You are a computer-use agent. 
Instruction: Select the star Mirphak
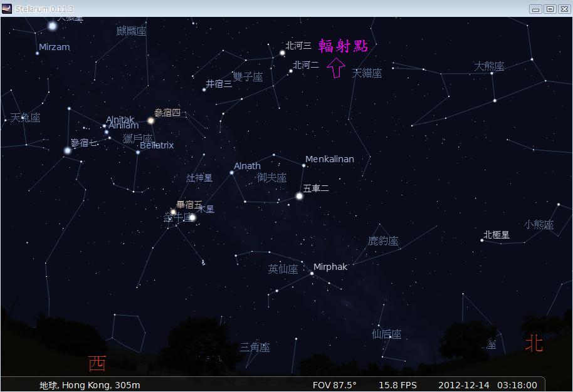312,273
